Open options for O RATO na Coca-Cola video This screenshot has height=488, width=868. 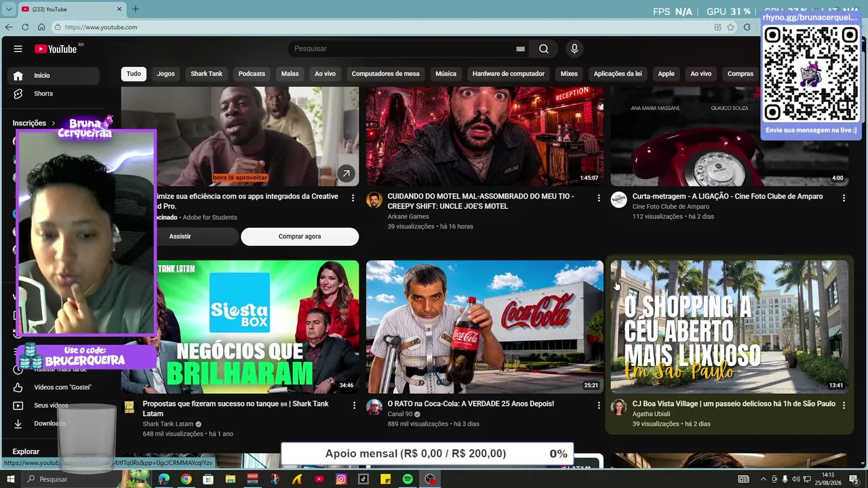[x=599, y=405]
